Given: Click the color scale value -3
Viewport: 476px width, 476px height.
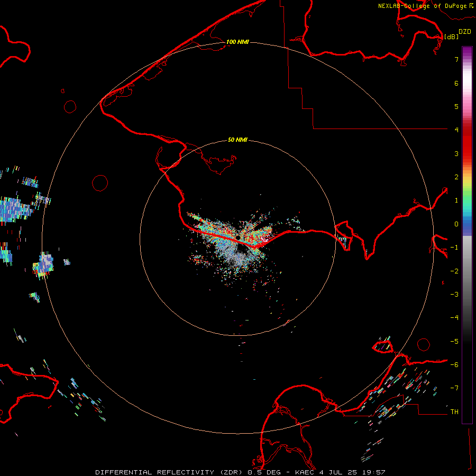Looking at the screenshot, I should (454, 295).
